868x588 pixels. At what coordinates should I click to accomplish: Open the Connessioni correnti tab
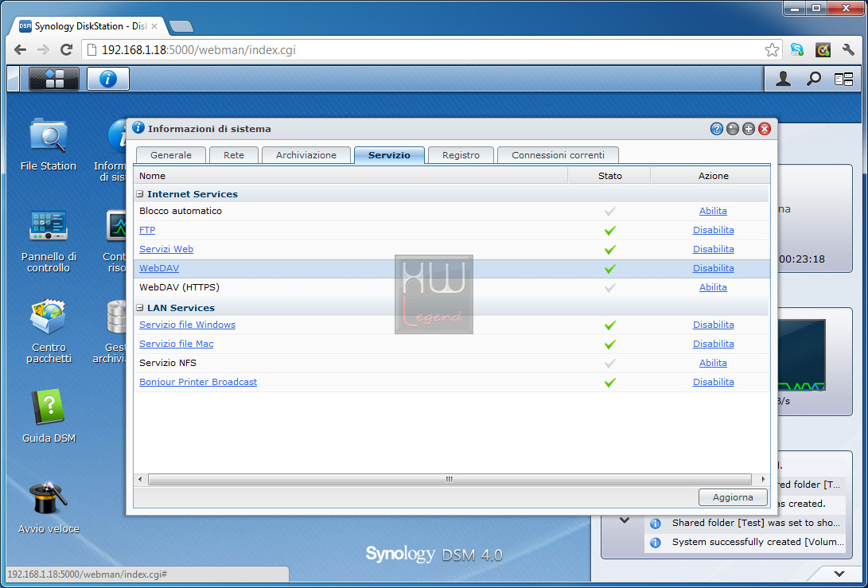click(x=558, y=155)
